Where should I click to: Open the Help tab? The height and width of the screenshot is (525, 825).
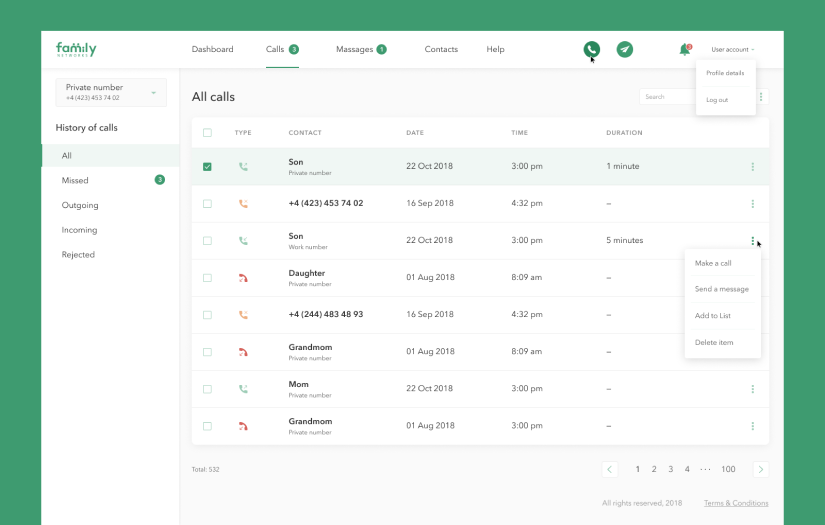tap(495, 49)
